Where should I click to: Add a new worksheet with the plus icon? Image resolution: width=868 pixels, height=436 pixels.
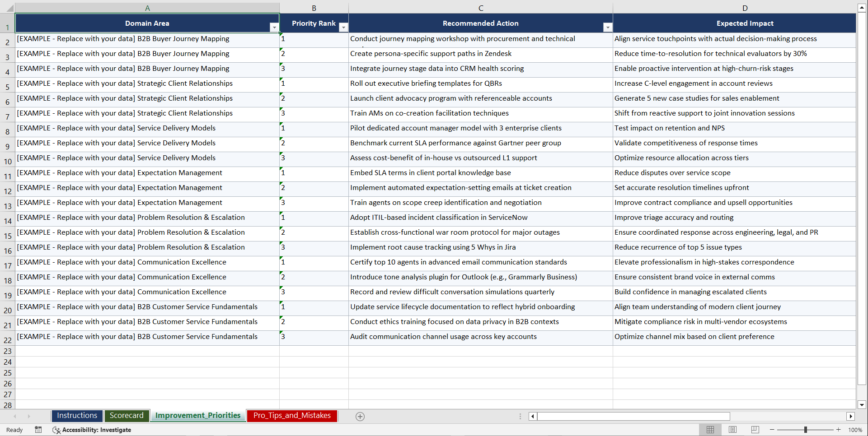(x=360, y=416)
